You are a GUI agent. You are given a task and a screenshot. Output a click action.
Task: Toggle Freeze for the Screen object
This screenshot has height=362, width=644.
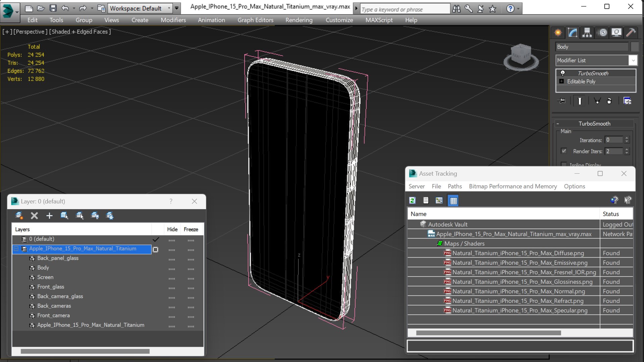point(191,278)
